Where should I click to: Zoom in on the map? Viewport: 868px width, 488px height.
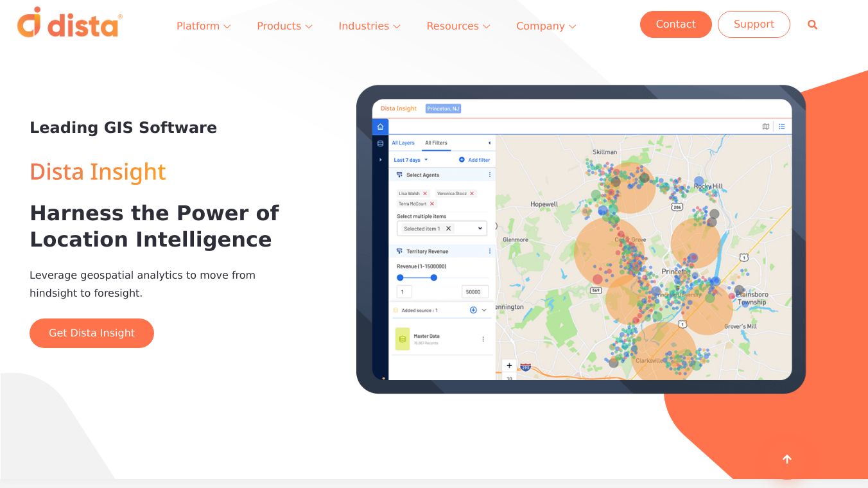tap(509, 365)
